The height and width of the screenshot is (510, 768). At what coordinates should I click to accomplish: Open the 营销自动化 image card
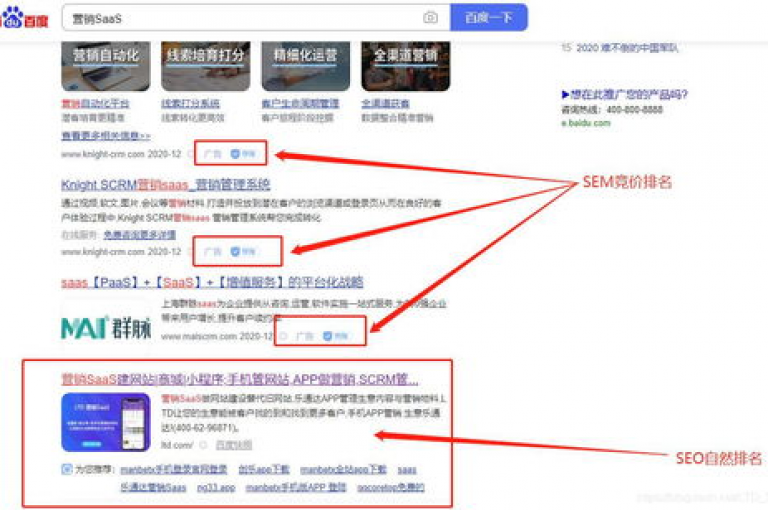106,66
